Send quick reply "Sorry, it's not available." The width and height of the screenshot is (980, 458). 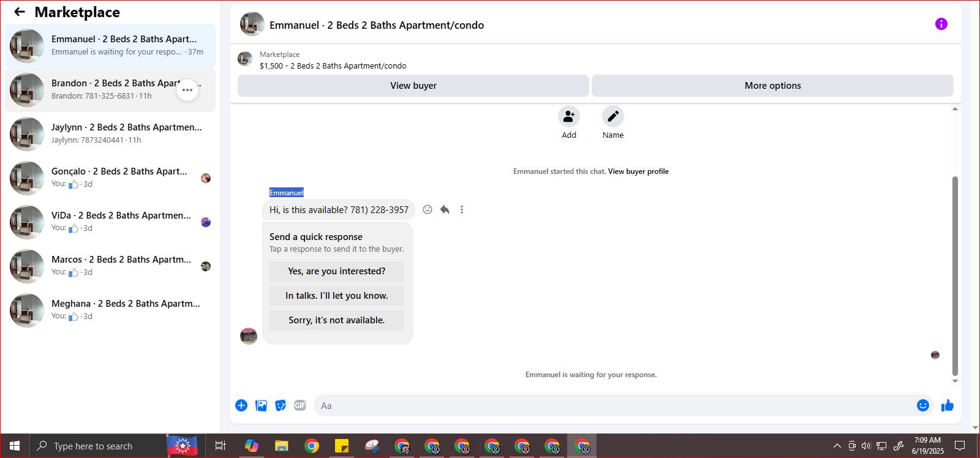coord(336,320)
